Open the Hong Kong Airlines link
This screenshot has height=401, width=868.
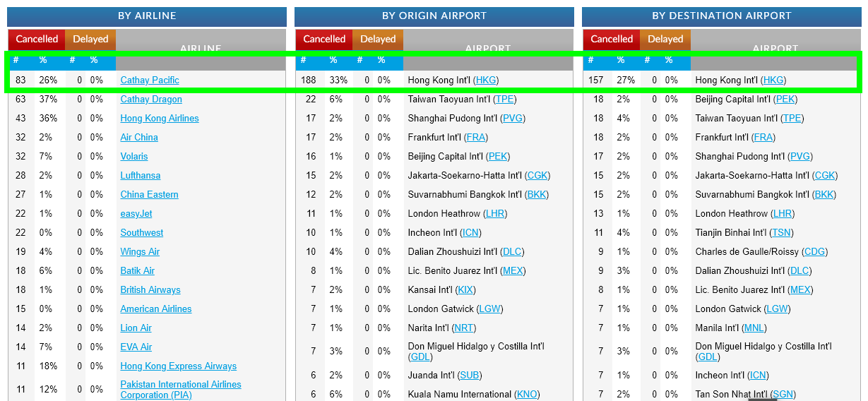point(160,119)
